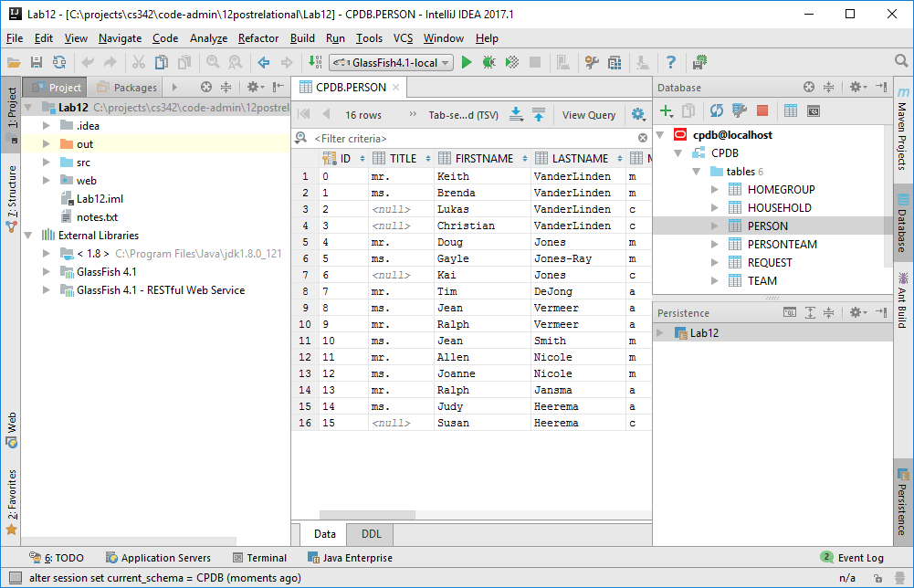Click the import data upload icon

(539, 114)
